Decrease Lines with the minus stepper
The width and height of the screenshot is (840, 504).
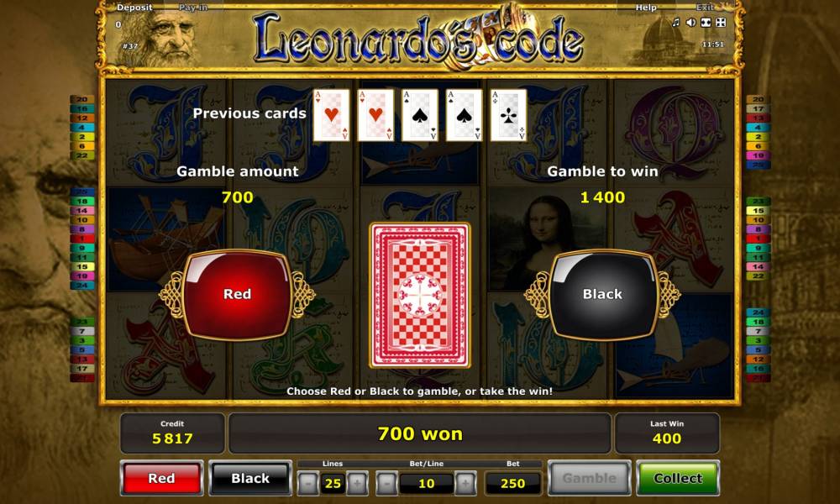point(308,483)
